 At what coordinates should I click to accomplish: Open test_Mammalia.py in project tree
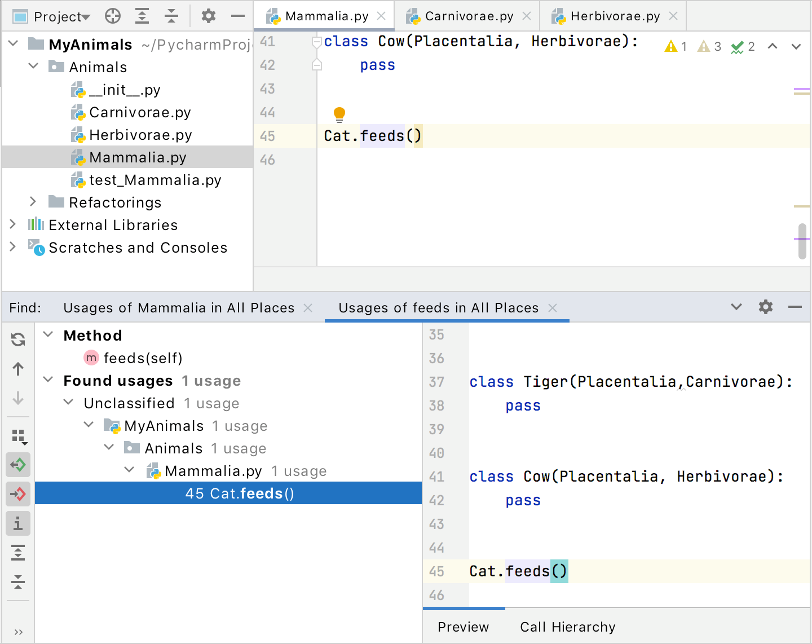(155, 180)
